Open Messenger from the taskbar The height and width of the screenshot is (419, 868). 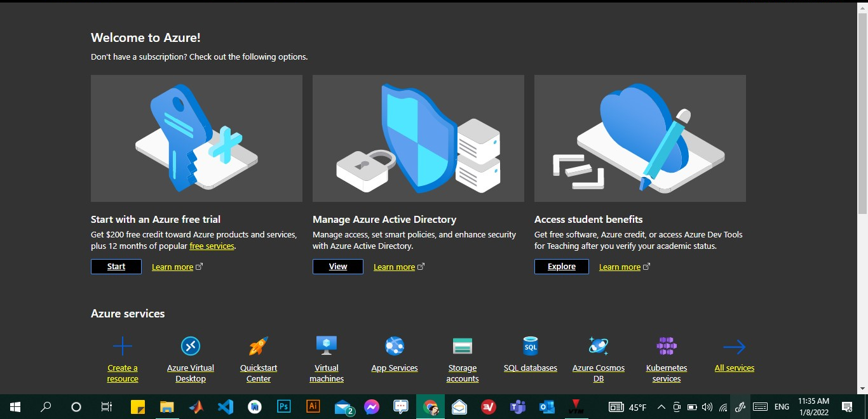pyautogui.click(x=372, y=407)
